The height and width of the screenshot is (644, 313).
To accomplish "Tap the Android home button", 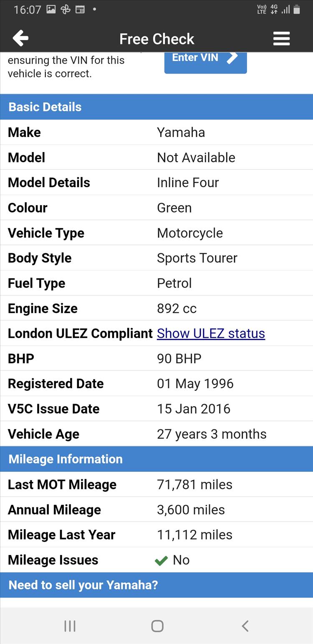I will point(157,626).
